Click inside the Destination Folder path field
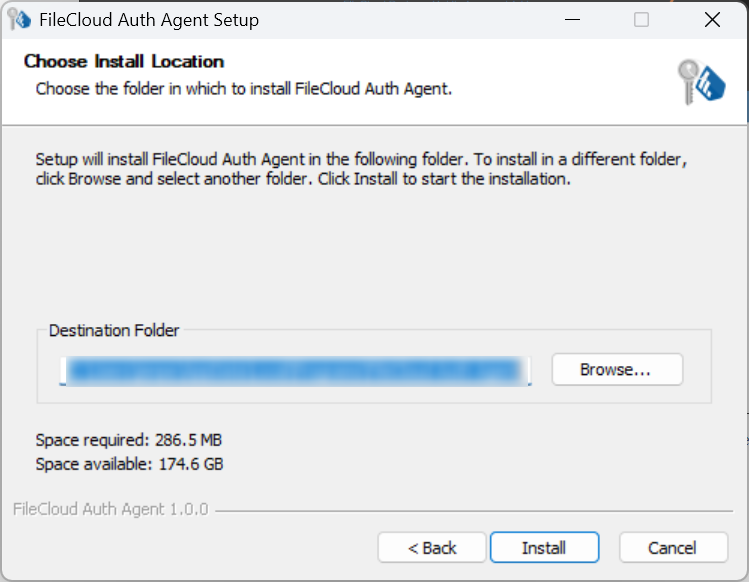The image size is (749, 582). 295,370
